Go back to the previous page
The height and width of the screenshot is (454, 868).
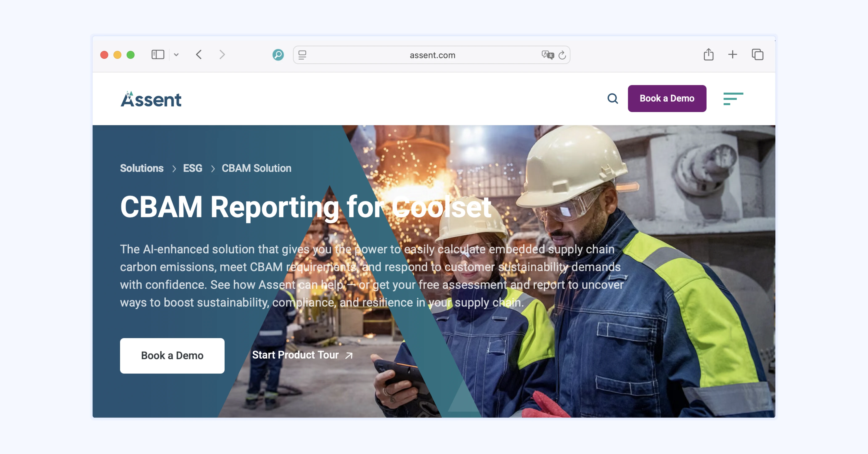tap(199, 55)
